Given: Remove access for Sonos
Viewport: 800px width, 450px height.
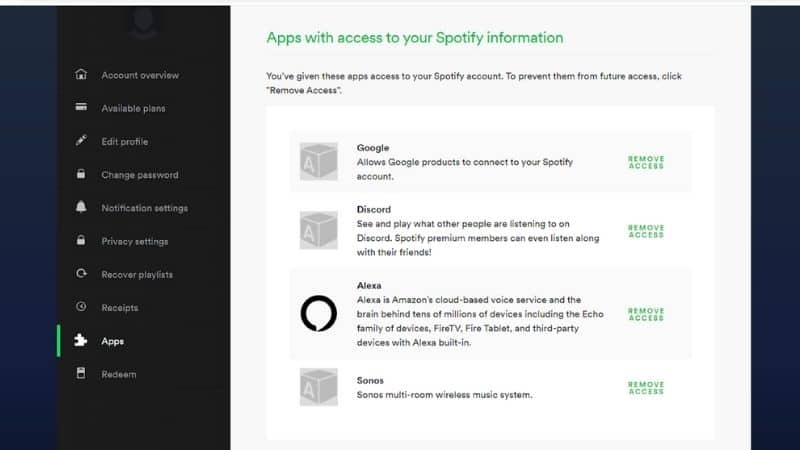Looking at the screenshot, I should 646,388.
